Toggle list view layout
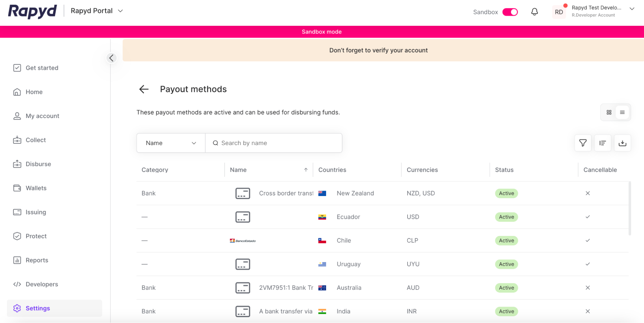The height and width of the screenshot is (323, 644). pyautogui.click(x=622, y=112)
